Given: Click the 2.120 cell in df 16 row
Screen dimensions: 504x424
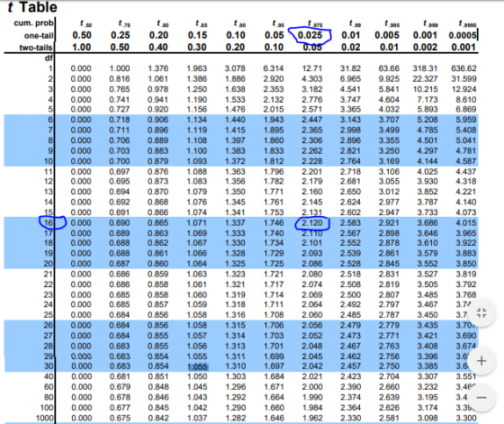Looking at the screenshot, I should (x=311, y=222).
